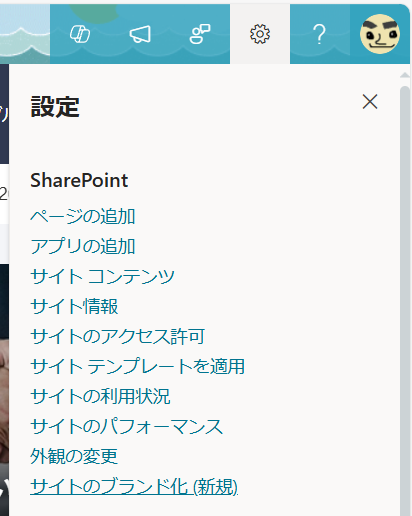Go to サイト コンテンツ
Screen dimensions: 412x516
[102, 276]
